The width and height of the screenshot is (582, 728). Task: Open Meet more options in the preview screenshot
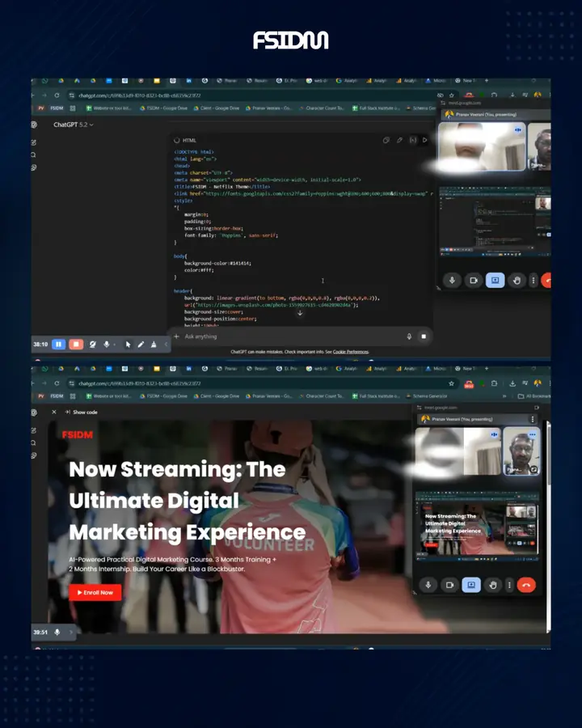509,585
